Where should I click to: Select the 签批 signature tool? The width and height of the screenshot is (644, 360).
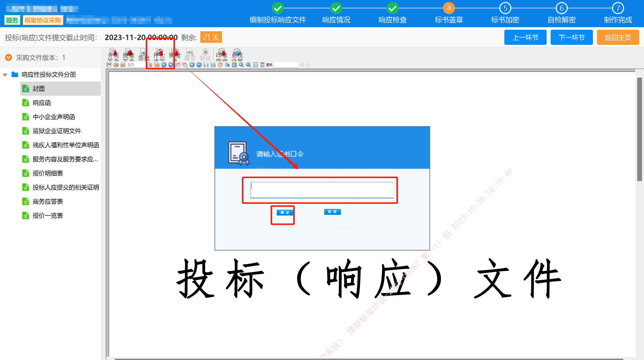(144, 55)
